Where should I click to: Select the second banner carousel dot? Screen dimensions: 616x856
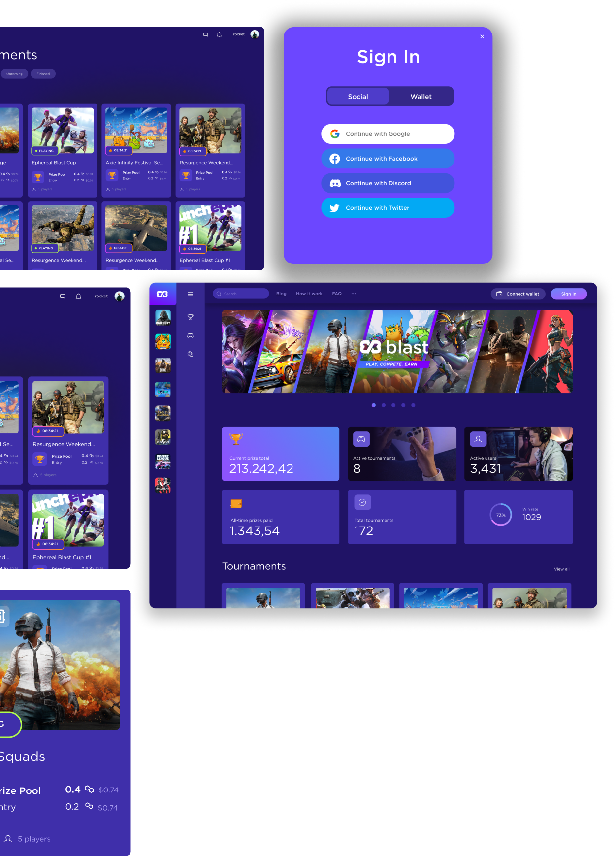point(384,405)
